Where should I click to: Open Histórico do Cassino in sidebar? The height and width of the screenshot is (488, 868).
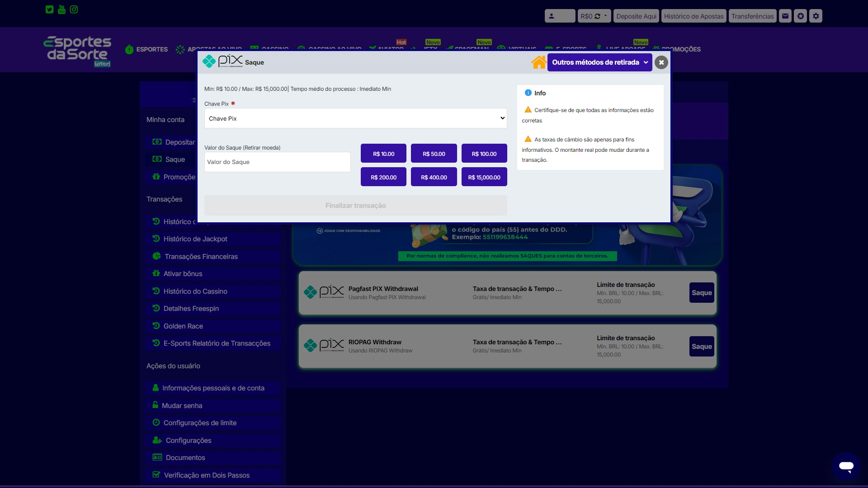click(213, 291)
